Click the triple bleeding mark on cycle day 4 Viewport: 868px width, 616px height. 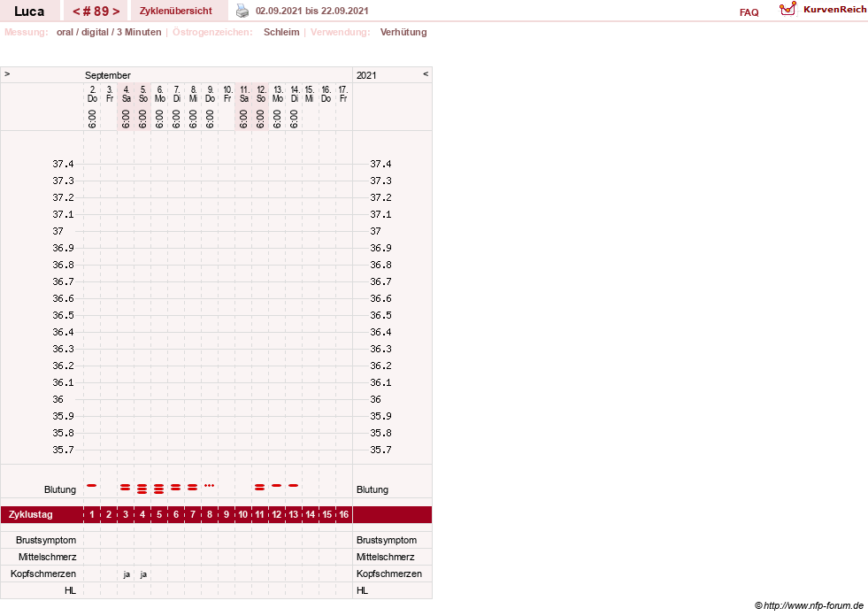pos(142,489)
